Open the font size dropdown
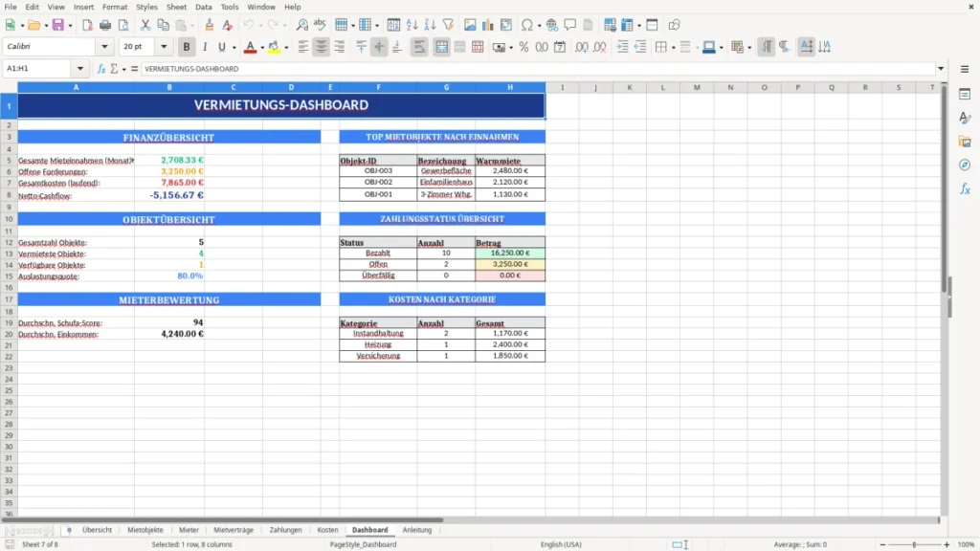Viewport: 980px width, 551px height. click(164, 47)
